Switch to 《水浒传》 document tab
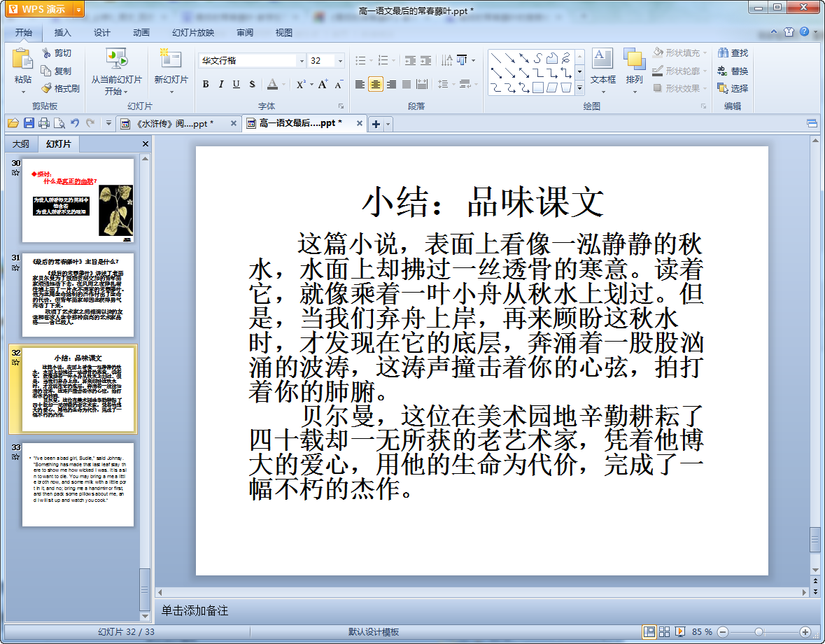Viewport: 825px width, 644px height. tap(179, 124)
